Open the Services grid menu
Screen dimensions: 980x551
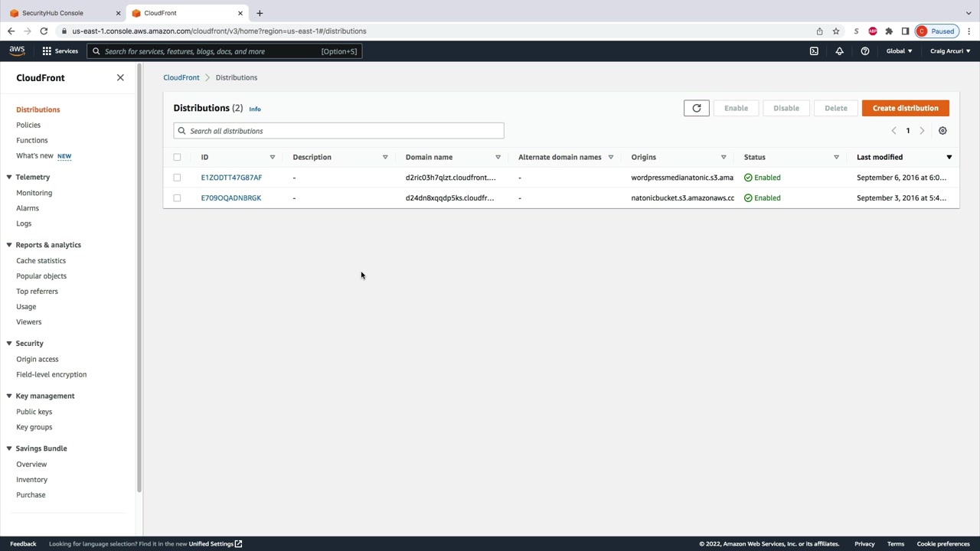[x=60, y=51]
